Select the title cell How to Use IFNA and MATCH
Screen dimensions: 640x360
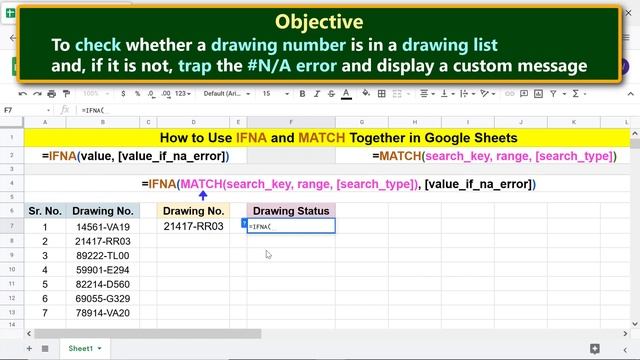click(327, 138)
